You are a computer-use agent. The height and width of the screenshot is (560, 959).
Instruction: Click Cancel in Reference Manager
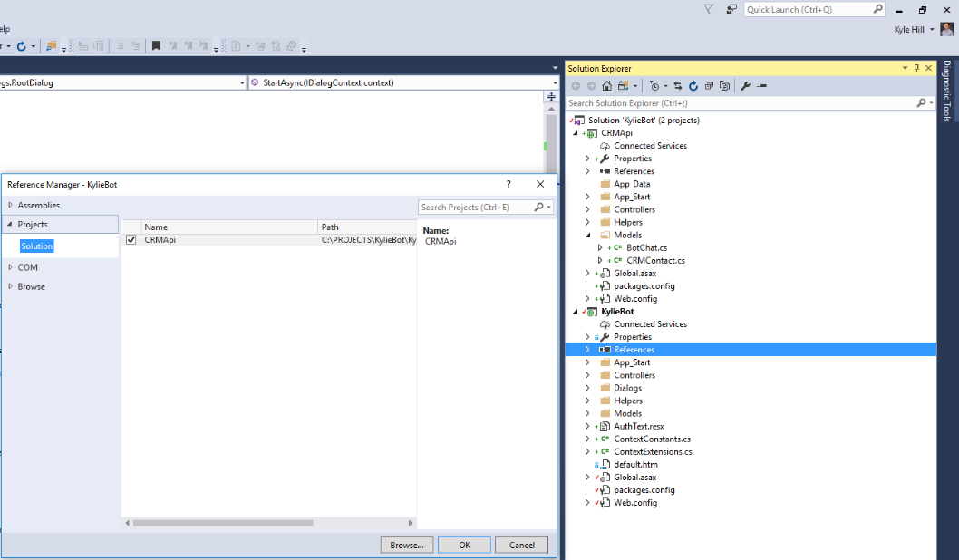tap(521, 545)
